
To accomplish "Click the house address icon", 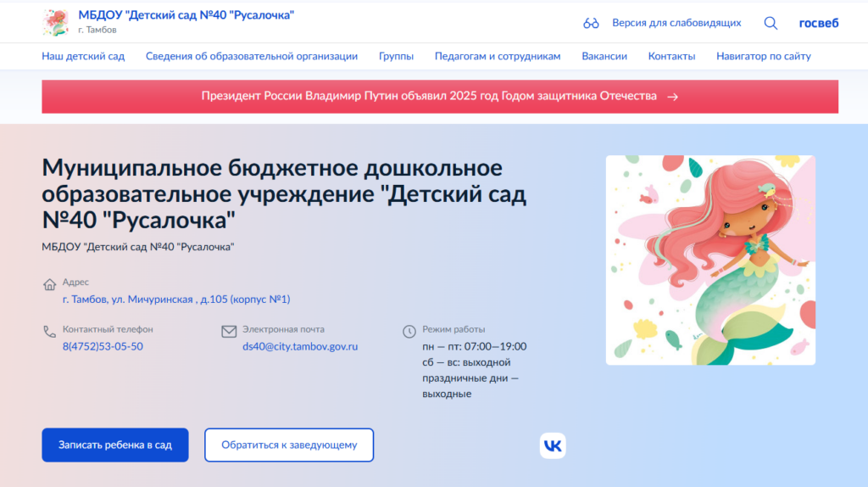I will click(49, 283).
